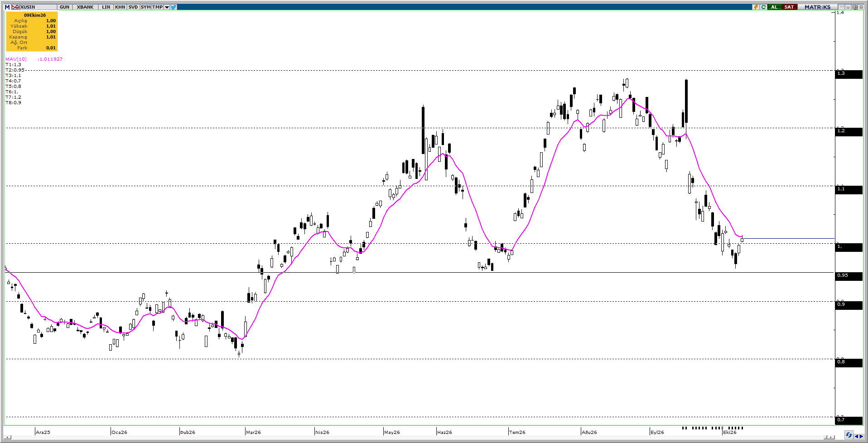This screenshot has width=868, height=443.
Task: Select the GUN period button
Action: [x=64, y=7]
